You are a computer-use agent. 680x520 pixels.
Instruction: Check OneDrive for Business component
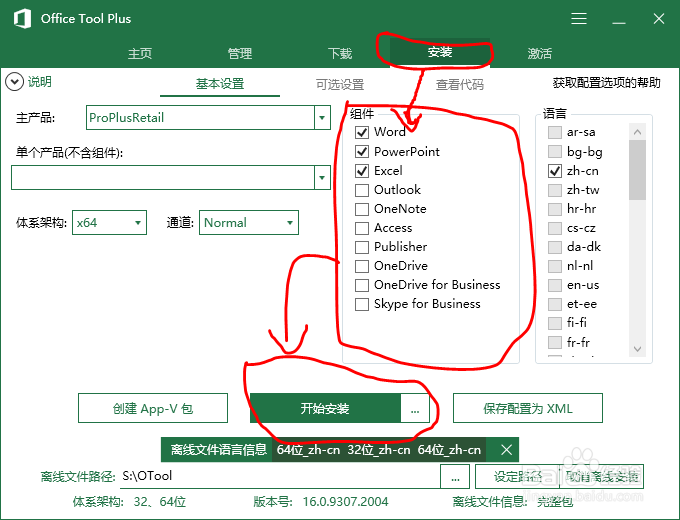(362, 285)
